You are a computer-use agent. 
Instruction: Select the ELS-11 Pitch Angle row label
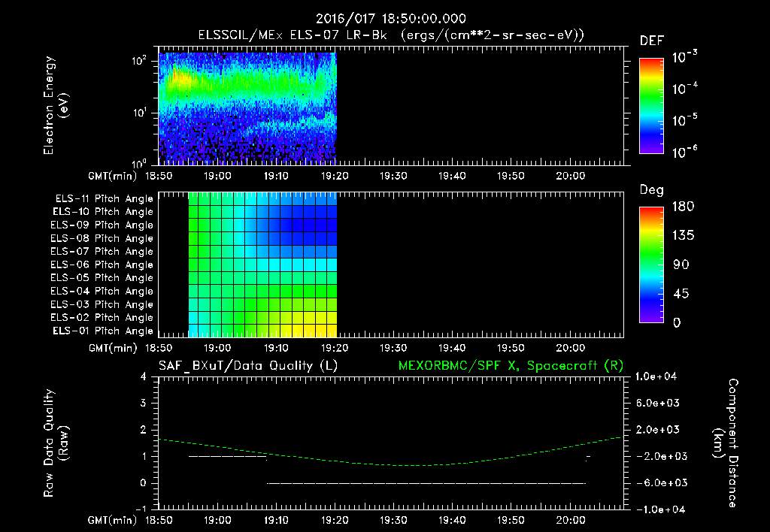104,199
